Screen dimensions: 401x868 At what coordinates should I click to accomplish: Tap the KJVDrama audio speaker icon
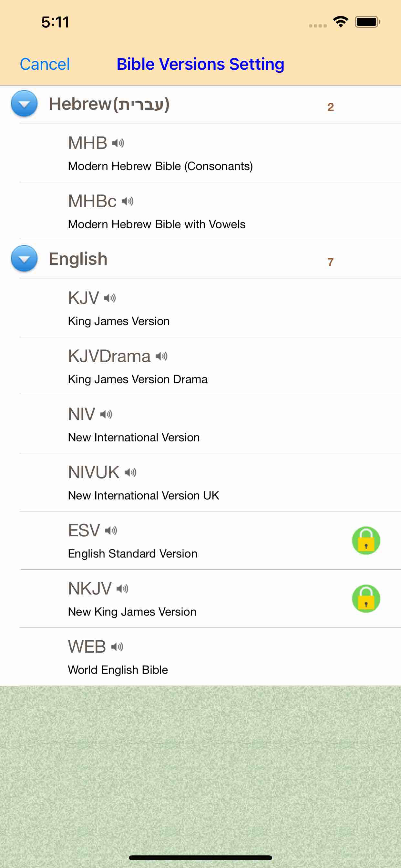[x=161, y=356]
